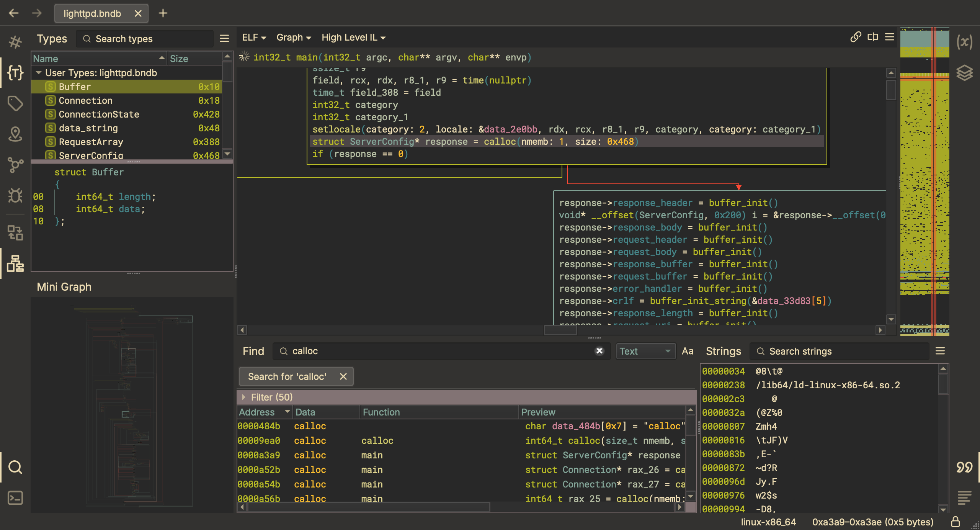This screenshot has height=530, width=980.
Task: Select the Search/Find icon in sidebar
Action: point(16,466)
